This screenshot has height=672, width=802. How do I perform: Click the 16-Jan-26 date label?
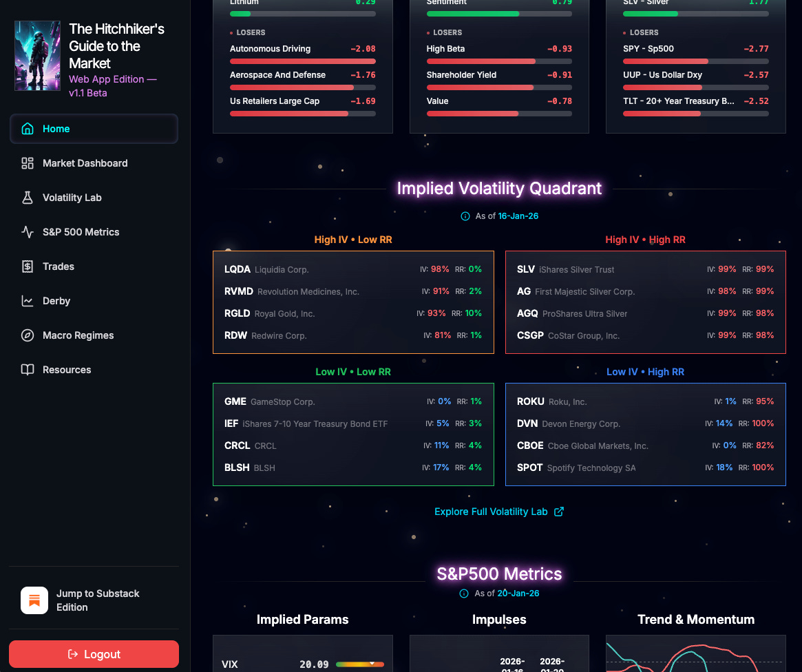coord(518,216)
